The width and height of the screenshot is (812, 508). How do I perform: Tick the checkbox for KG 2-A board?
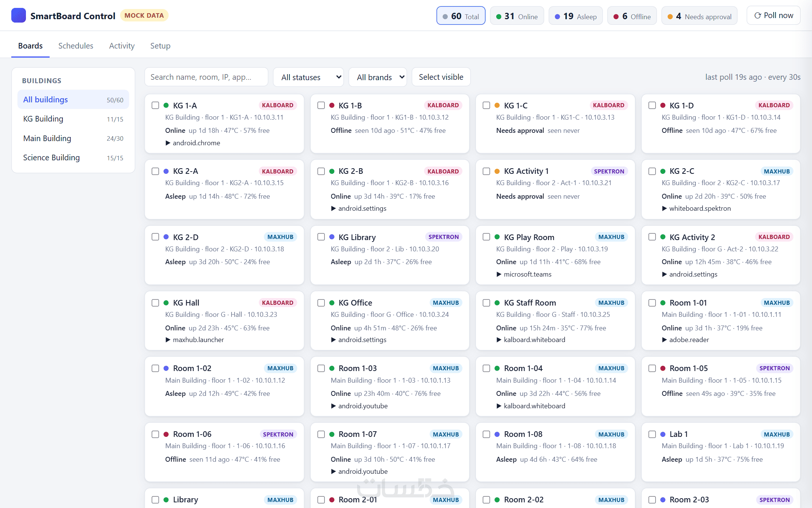coord(155,171)
